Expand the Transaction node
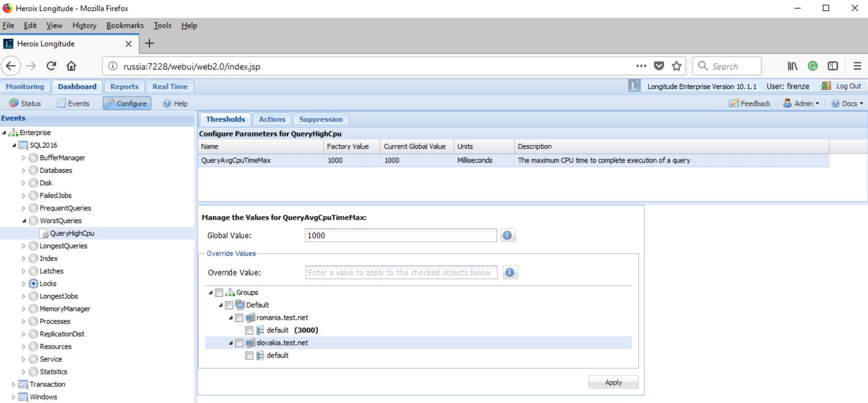The width and height of the screenshot is (868, 403). (x=14, y=384)
